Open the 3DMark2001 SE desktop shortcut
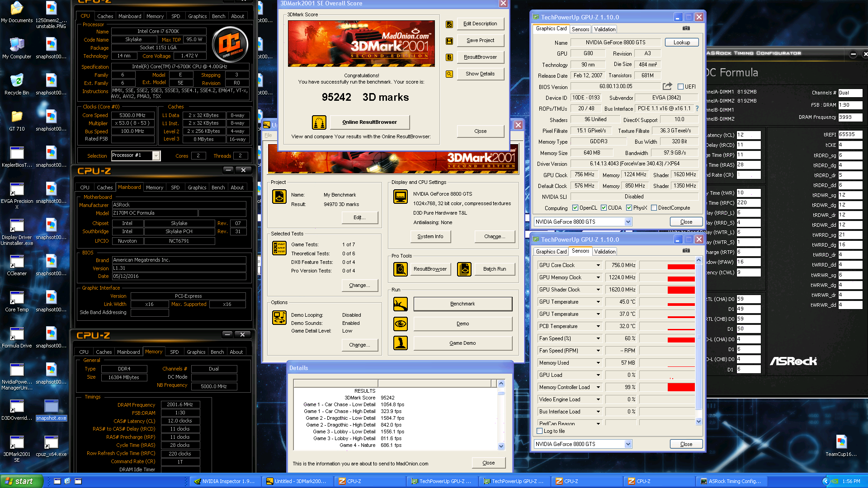Screen dimensions: 868x488 pyautogui.click(x=17, y=449)
